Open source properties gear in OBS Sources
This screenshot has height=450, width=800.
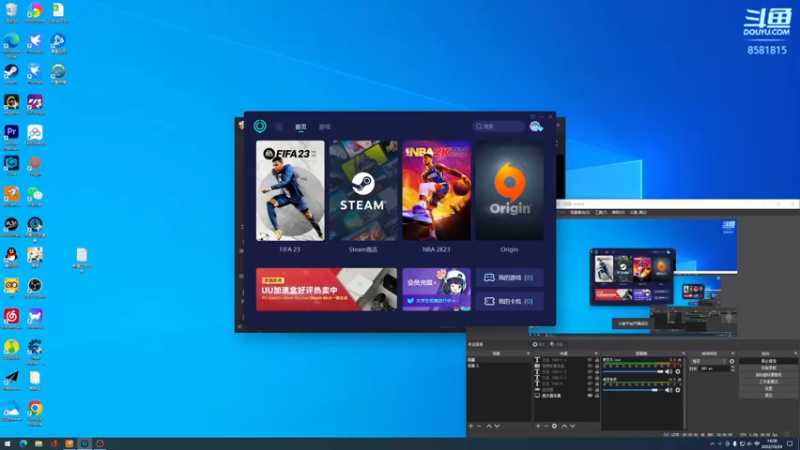point(555,426)
